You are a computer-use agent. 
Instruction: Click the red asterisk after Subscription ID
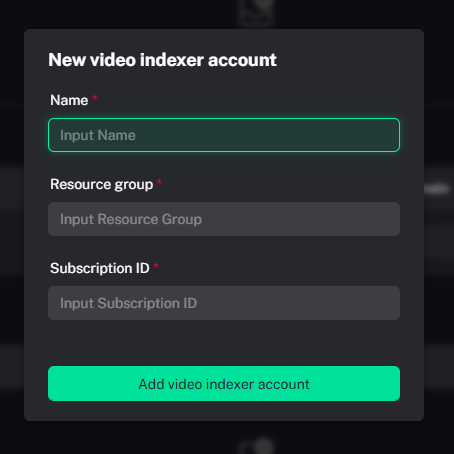click(156, 266)
